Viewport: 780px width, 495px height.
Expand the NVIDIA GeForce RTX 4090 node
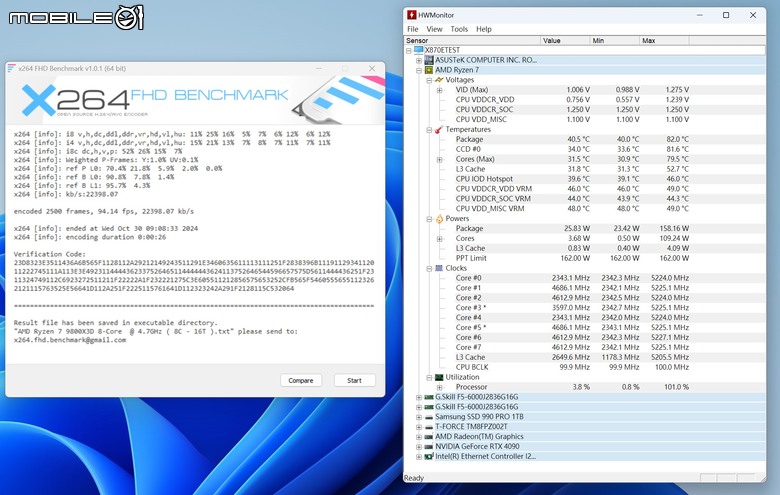pos(419,447)
